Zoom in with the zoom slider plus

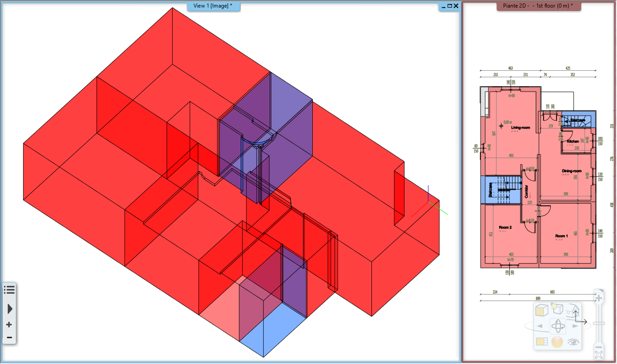tap(599, 298)
